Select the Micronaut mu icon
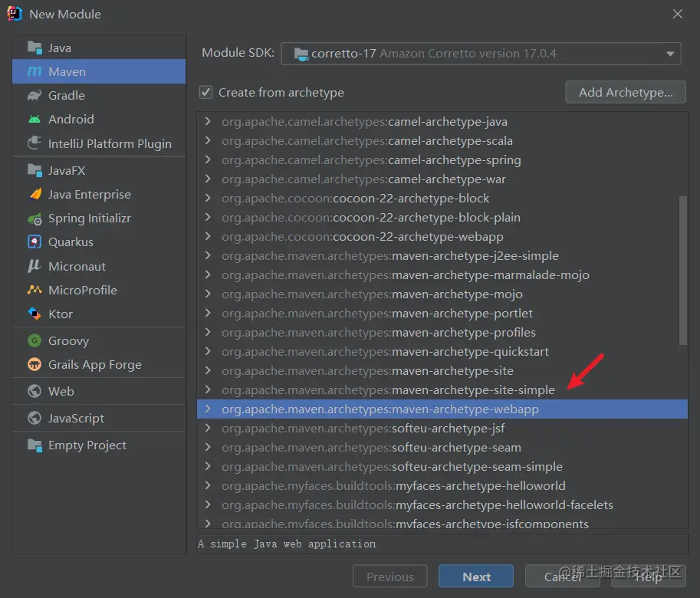The image size is (700, 598). point(34,266)
